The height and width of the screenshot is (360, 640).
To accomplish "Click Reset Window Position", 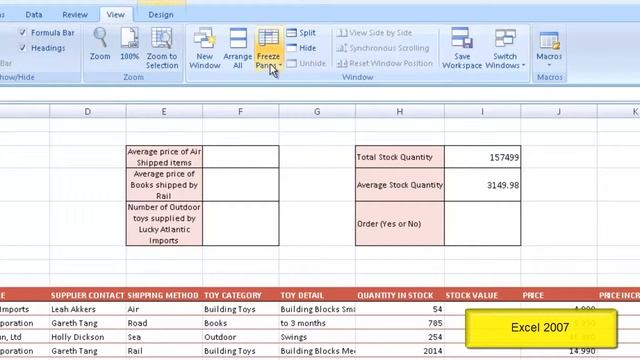I will click(x=384, y=63).
